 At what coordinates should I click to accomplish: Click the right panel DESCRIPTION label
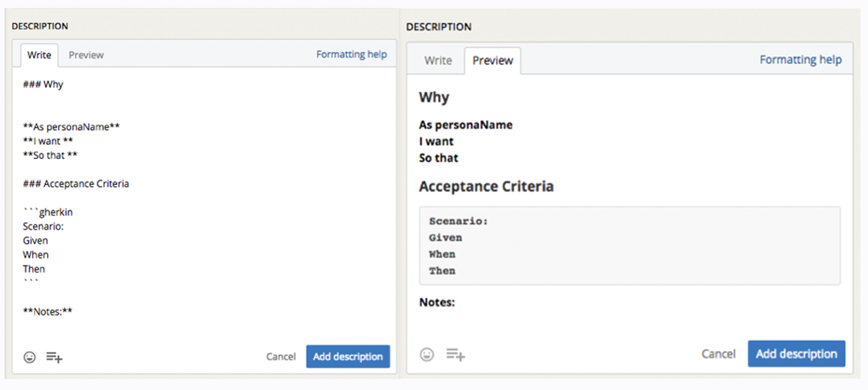[x=439, y=27]
